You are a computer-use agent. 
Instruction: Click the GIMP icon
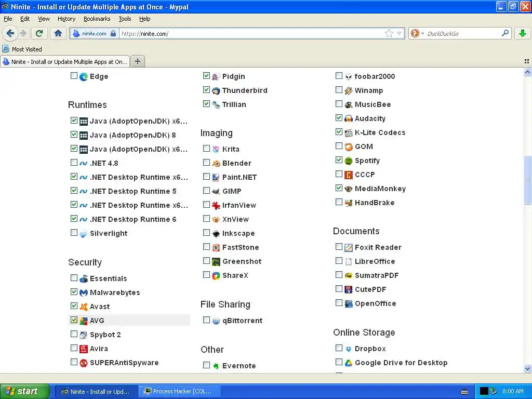[216, 191]
